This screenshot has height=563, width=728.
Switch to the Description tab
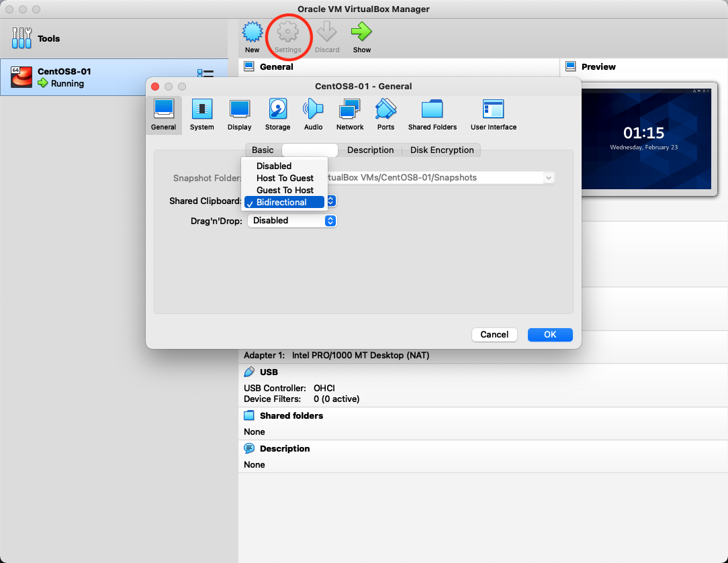[x=371, y=150]
